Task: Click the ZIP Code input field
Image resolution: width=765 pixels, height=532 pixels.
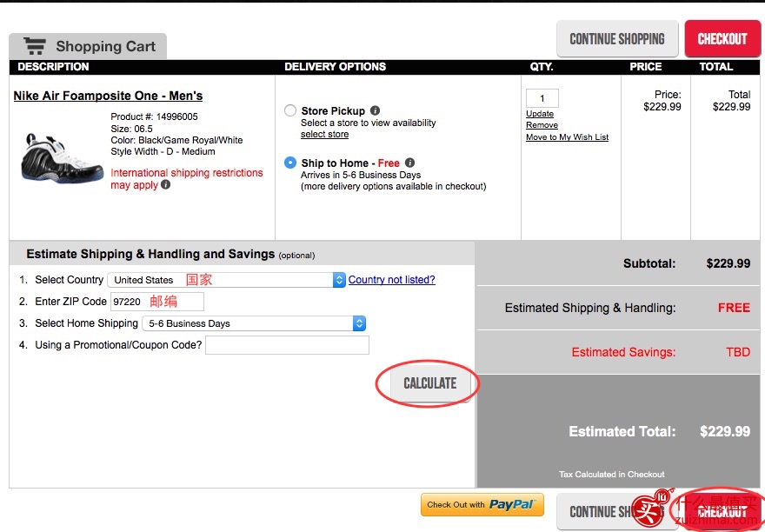Action: 157,302
